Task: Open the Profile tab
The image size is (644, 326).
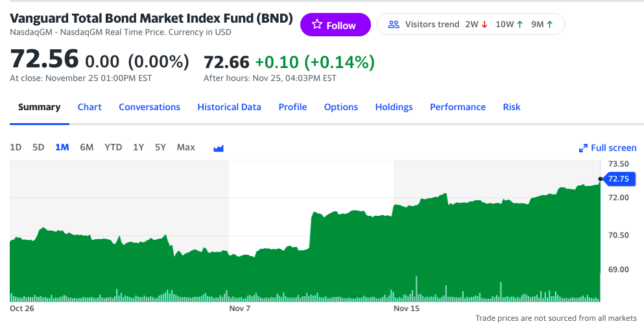Action: [292, 107]
